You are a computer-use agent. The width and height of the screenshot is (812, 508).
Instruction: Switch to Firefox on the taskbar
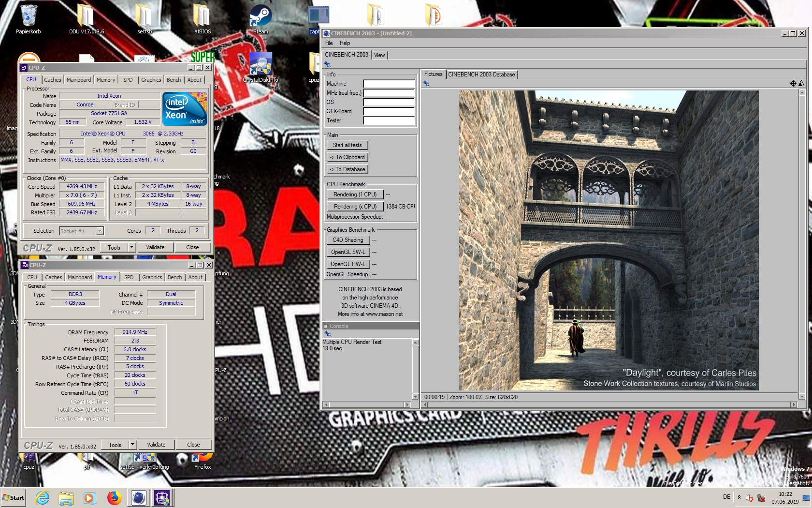(x=114, y=498)
